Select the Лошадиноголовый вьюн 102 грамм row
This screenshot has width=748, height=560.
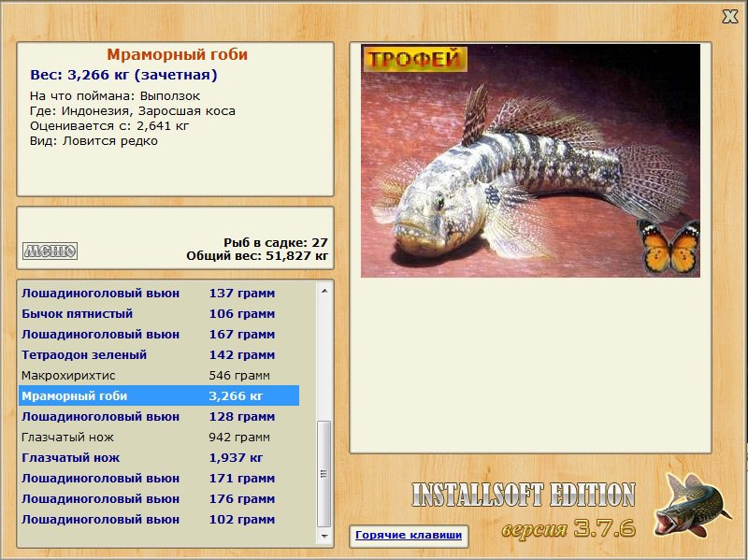[159, 519]
